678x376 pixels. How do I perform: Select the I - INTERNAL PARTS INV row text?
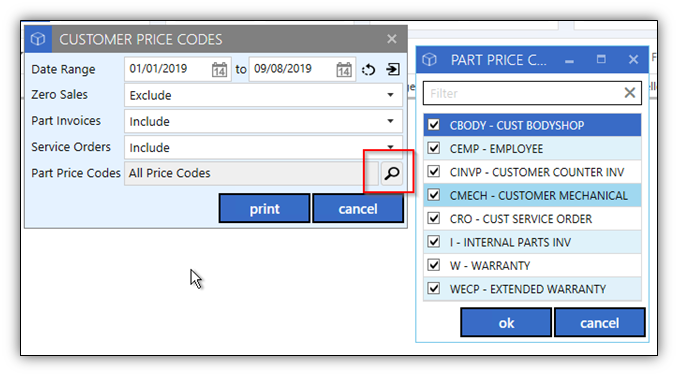click(510, 242)
